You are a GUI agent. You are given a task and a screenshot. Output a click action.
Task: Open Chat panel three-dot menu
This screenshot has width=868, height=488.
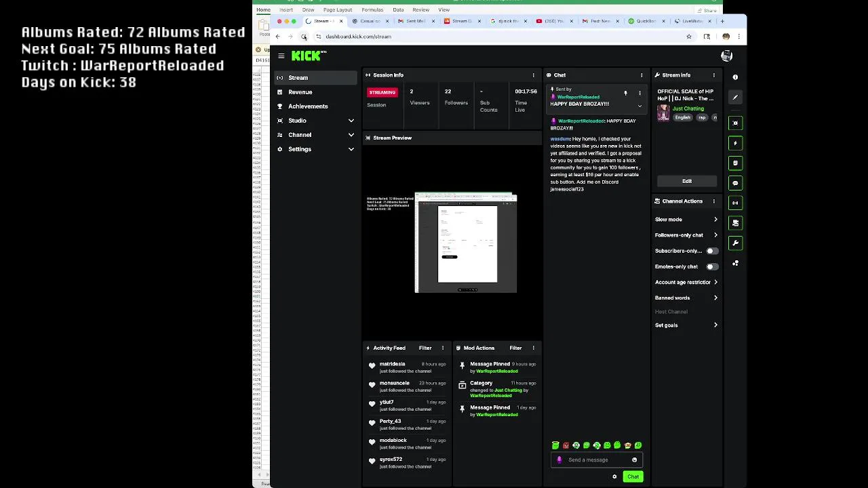pyautogui.click(x=642, y=75)
